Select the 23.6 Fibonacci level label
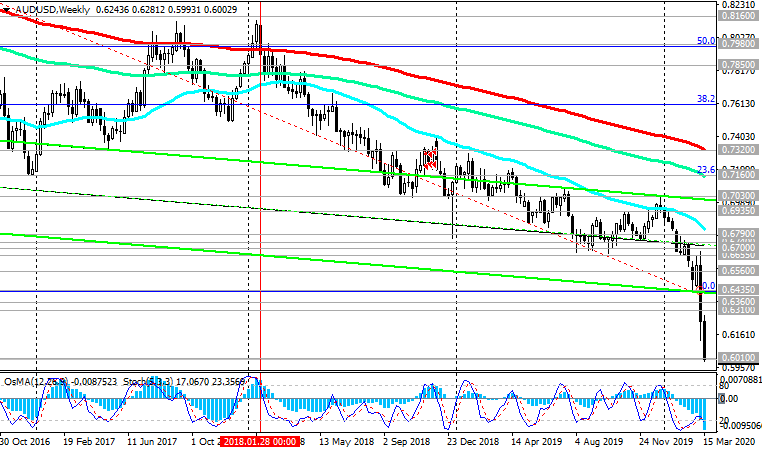This screenshot has height=452, width=762. pyautogui.click(x=706, y=170)
